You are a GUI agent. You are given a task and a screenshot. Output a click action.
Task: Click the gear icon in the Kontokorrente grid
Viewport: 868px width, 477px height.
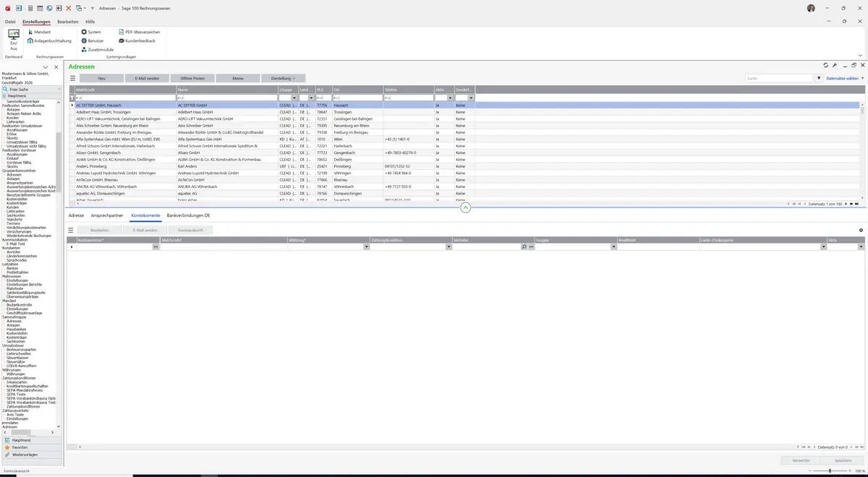click(x=861, y=230)
